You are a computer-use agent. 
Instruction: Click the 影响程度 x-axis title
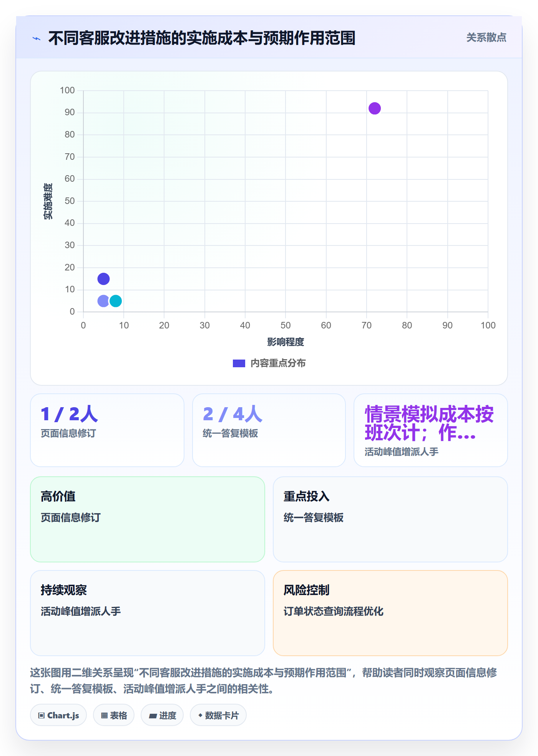(x=286, y=342)
